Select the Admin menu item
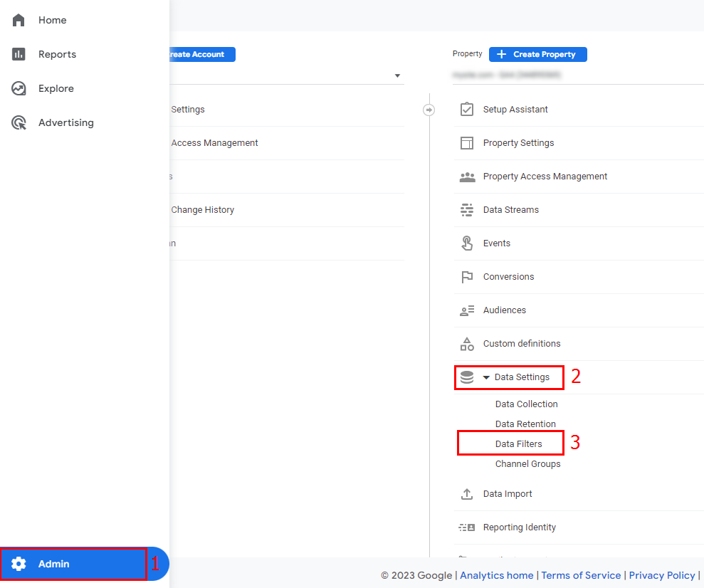This screenshot has height=588, width=704. [85, 564]
